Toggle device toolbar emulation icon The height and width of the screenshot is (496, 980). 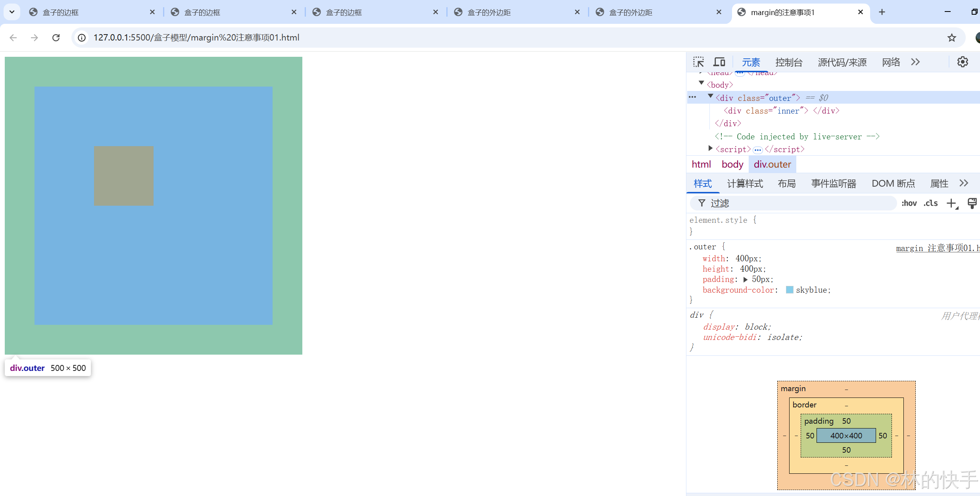point(719,62)
